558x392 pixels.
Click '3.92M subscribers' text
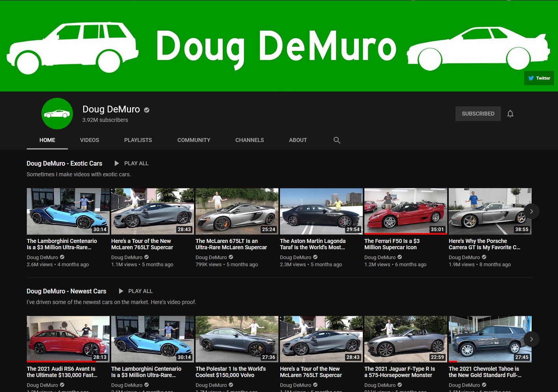[x=105, y=120]
